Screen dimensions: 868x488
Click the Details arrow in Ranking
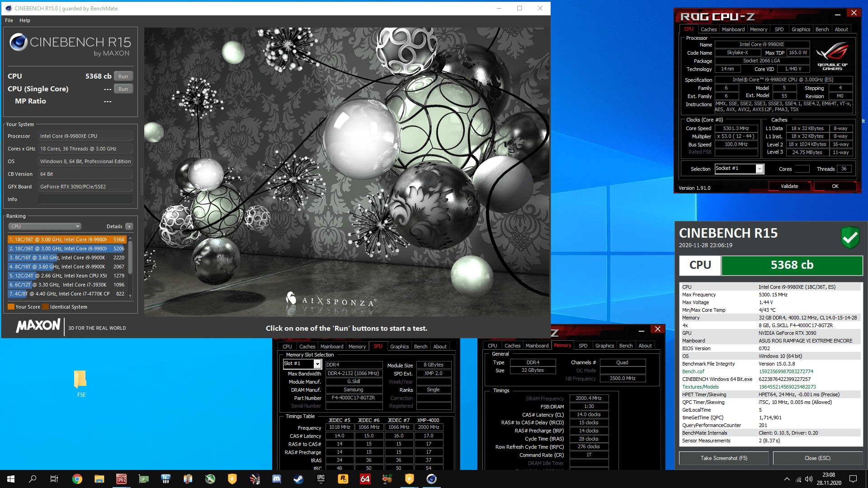[x=129, y=226]
